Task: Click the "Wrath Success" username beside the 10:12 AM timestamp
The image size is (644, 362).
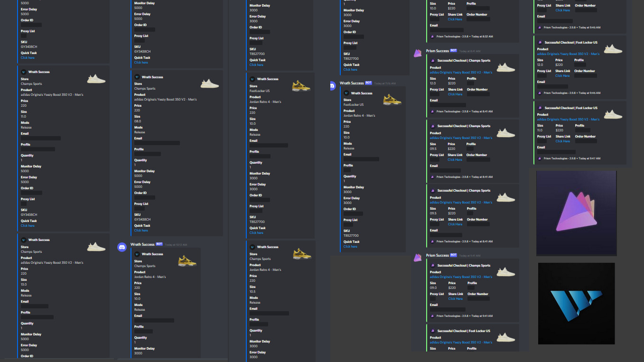Action: coord(142,244)
